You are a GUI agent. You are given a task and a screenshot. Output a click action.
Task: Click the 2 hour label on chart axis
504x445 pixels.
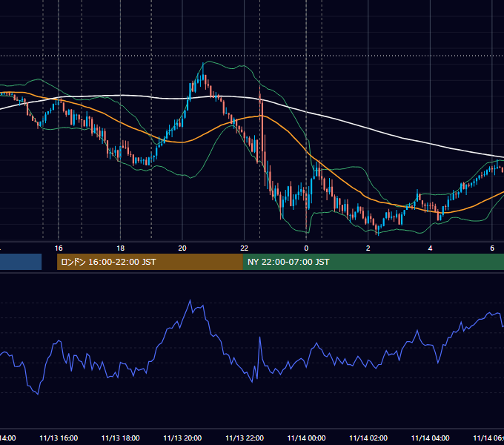(x=368, y=248)
